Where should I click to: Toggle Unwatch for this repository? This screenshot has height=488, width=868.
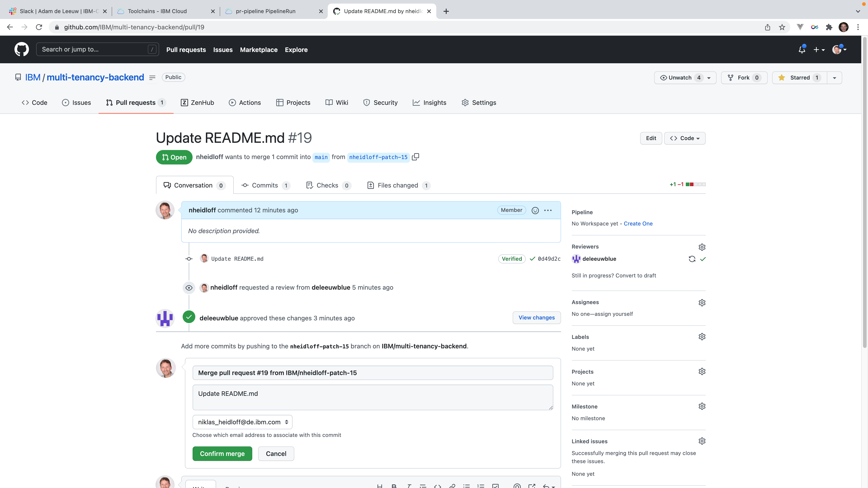(680, 78)
